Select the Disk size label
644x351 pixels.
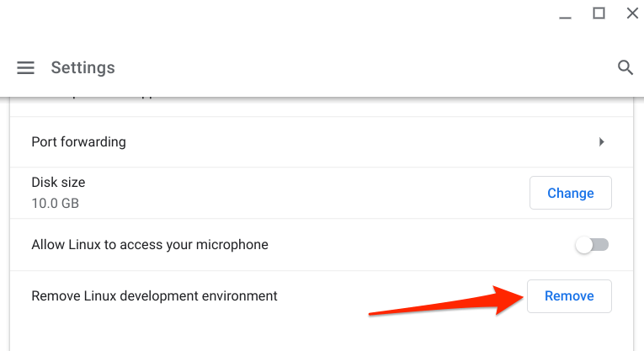58,182
